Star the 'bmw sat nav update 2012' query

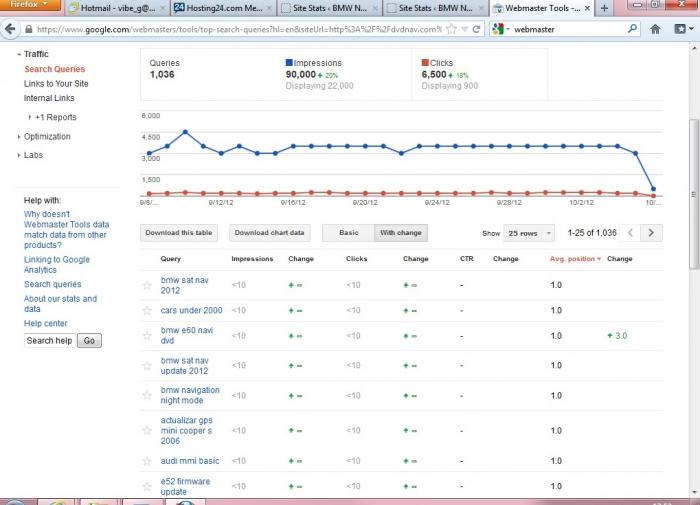147,366
